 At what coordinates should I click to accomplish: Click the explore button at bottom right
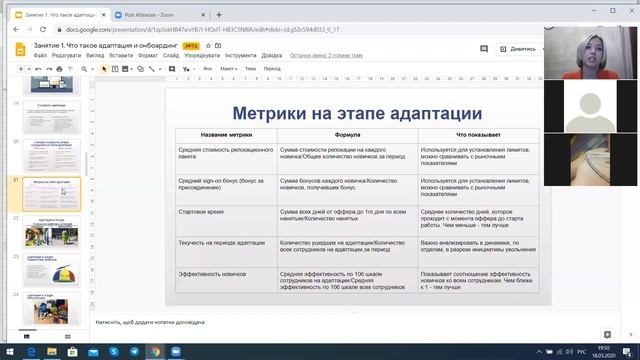pos(607,335)
